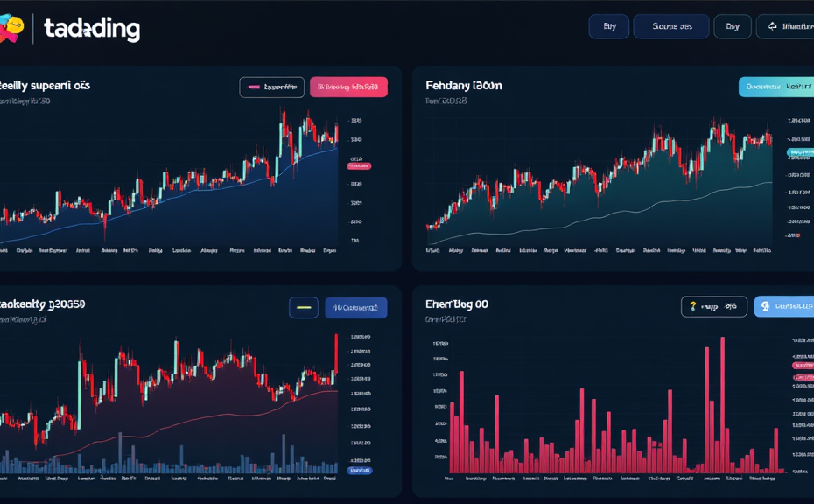Screen dimensions: 814x504
Task: Open the 'Scume oss' dropdown in header
Action: click(x=671, y=26)
